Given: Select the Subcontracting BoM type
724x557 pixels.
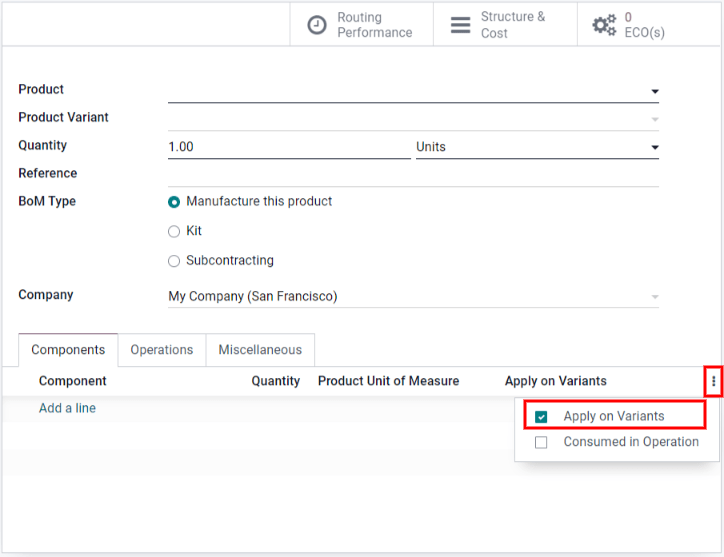Looking at the screenshot, I should point(174,261).
